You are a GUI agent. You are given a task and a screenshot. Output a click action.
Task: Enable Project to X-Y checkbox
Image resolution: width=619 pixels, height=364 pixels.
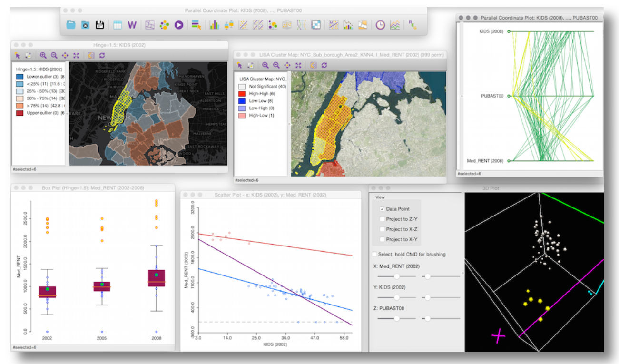point(382,239)
